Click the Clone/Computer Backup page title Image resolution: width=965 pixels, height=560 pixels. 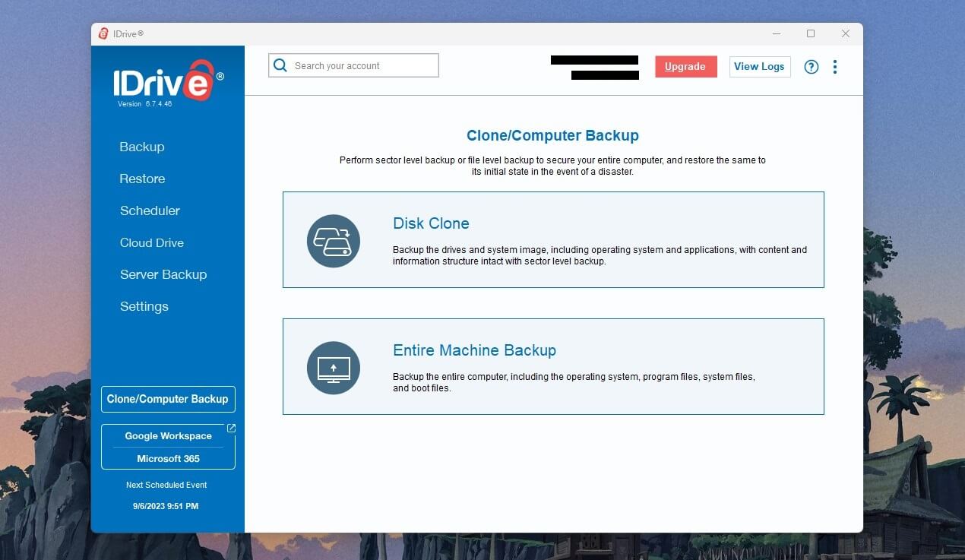click(x=552, y=135)
